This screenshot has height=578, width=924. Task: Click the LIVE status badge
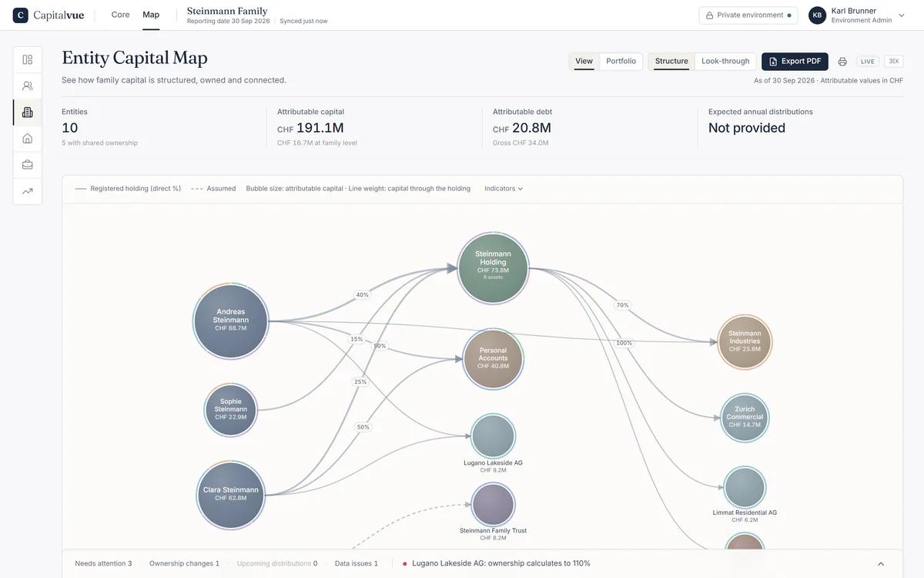click(868, 62)
